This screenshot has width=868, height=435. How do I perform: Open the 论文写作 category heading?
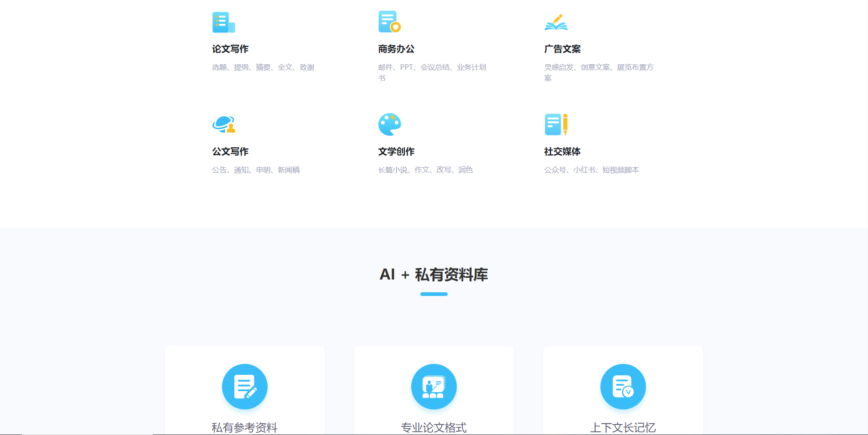(x=230, y=49)
